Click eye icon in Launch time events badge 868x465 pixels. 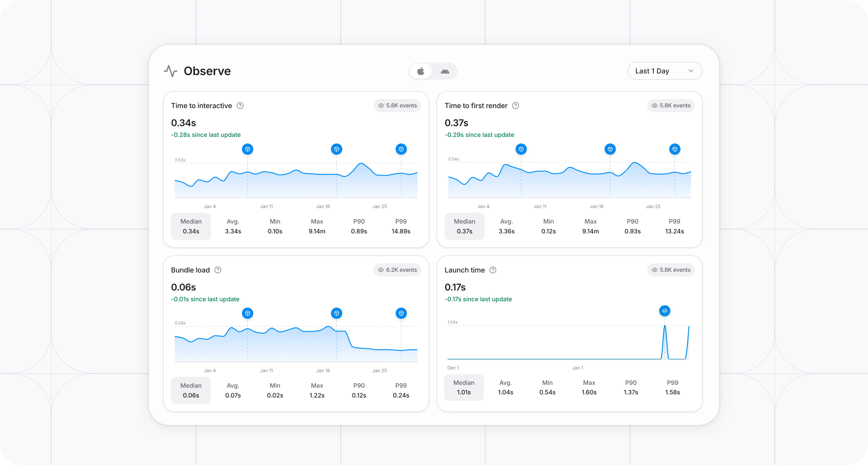[654, 270]
